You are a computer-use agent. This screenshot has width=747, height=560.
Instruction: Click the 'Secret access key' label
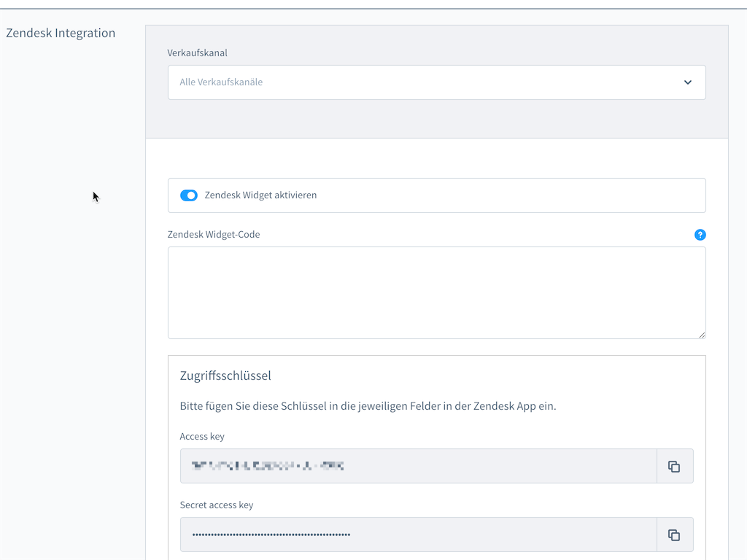point(217,505)
